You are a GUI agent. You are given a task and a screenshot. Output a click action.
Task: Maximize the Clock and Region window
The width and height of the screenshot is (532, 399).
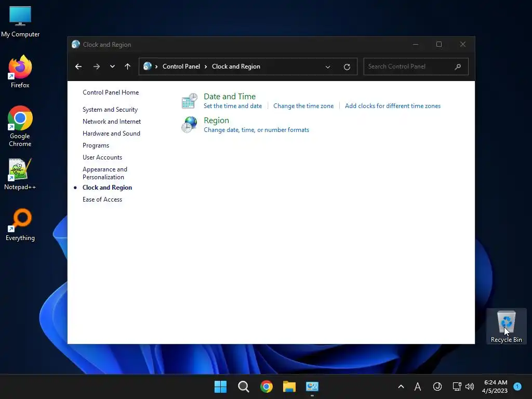click(x=439, y=45)
